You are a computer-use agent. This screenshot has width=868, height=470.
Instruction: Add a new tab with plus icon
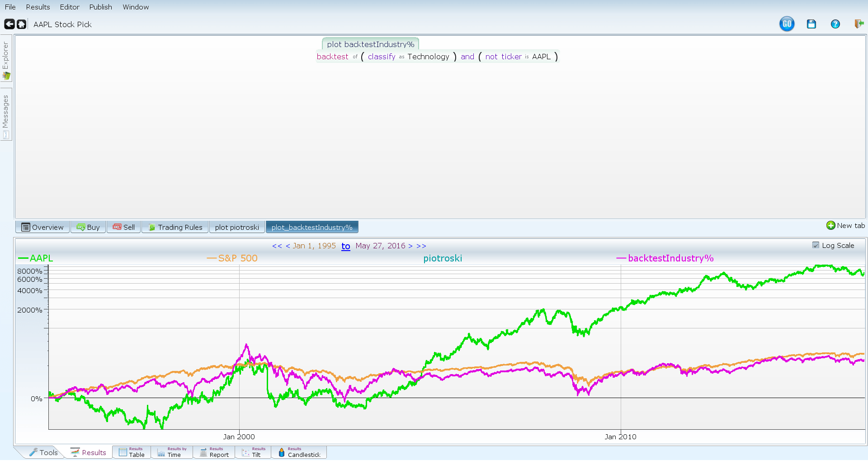(845, 225)
